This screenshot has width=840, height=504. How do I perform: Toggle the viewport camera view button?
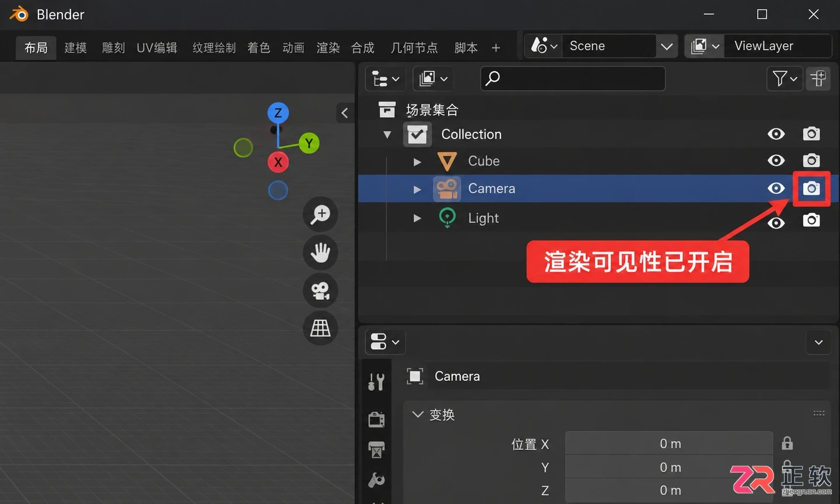click(x=320, y=290)
